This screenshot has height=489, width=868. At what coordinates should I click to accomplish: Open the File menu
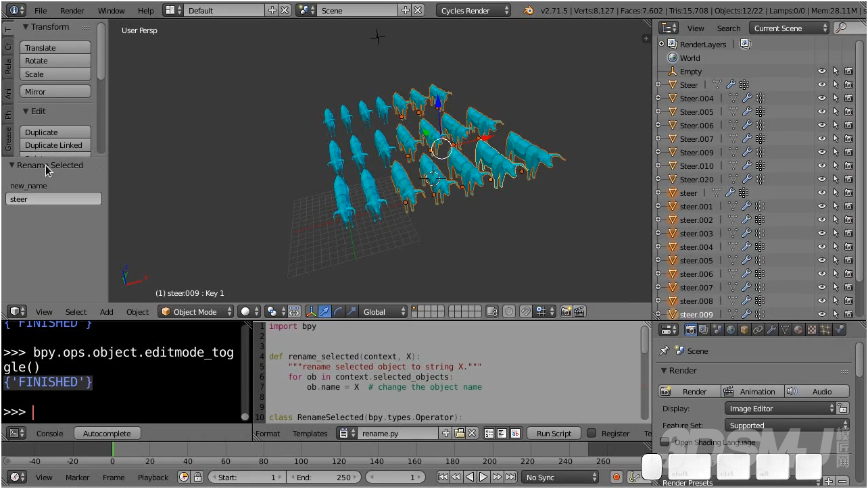pos(41,10)
